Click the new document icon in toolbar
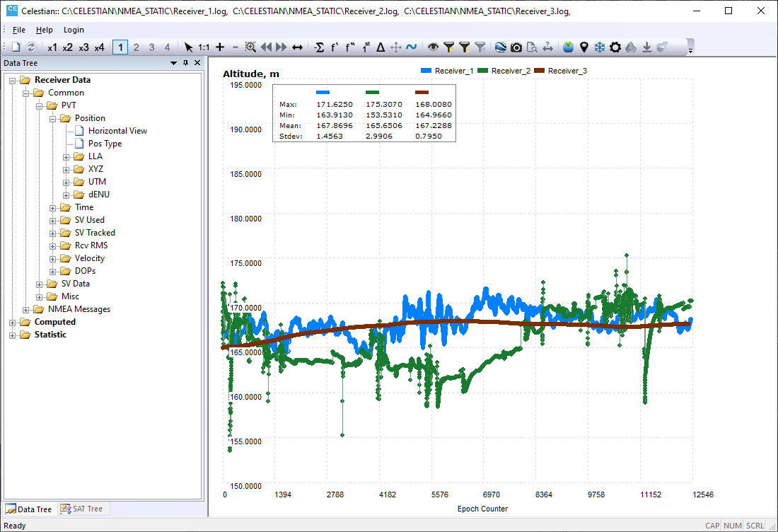This screenshot has width=778, height=532. pyautogui.click(x=16, y=47)
